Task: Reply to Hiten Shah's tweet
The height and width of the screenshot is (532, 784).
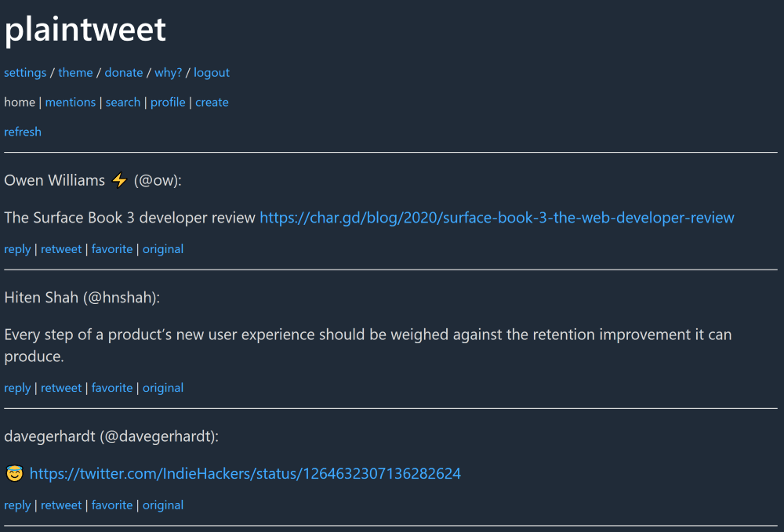Action: [17, 388]
